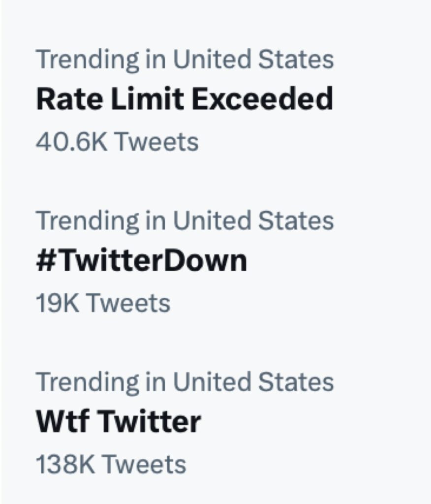Tap the trend with 40.6K Tweets
The image size is (431, 504).
pos(185,99)
